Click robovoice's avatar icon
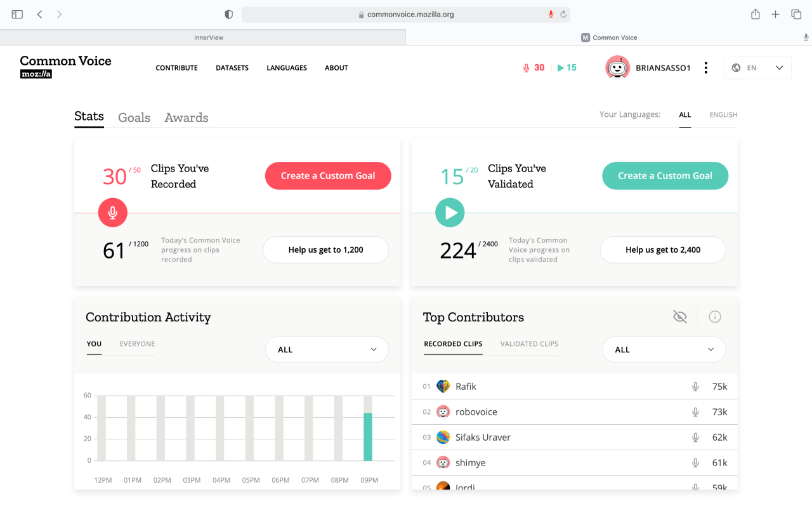Viewport: 812px width, 508px height. click(x=443, y=411)
